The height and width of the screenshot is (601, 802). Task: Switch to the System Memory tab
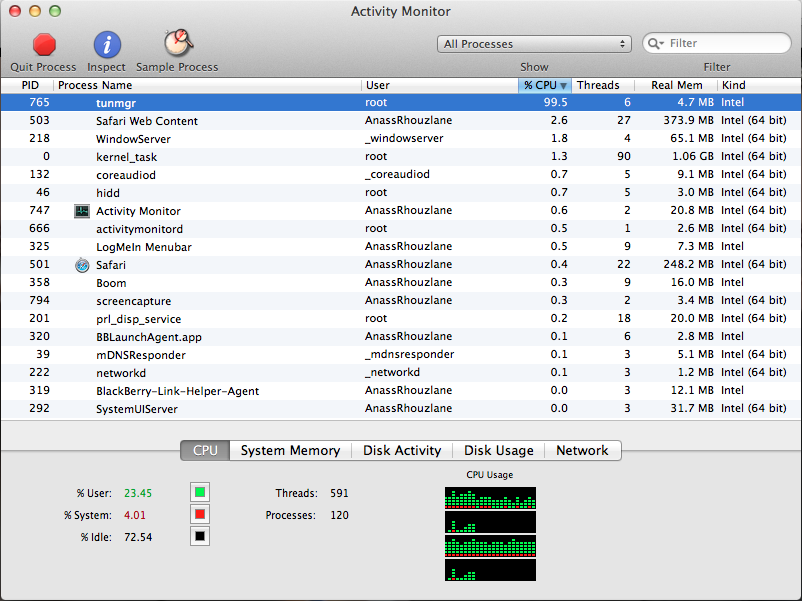[x=290, y=450]
